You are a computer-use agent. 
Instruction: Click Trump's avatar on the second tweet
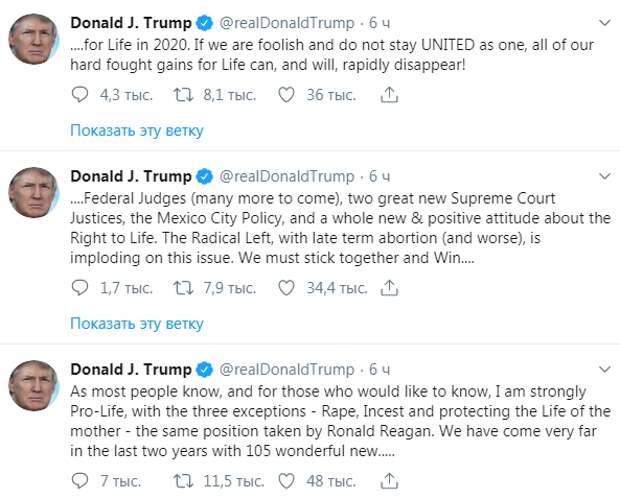tap(34, 193)
